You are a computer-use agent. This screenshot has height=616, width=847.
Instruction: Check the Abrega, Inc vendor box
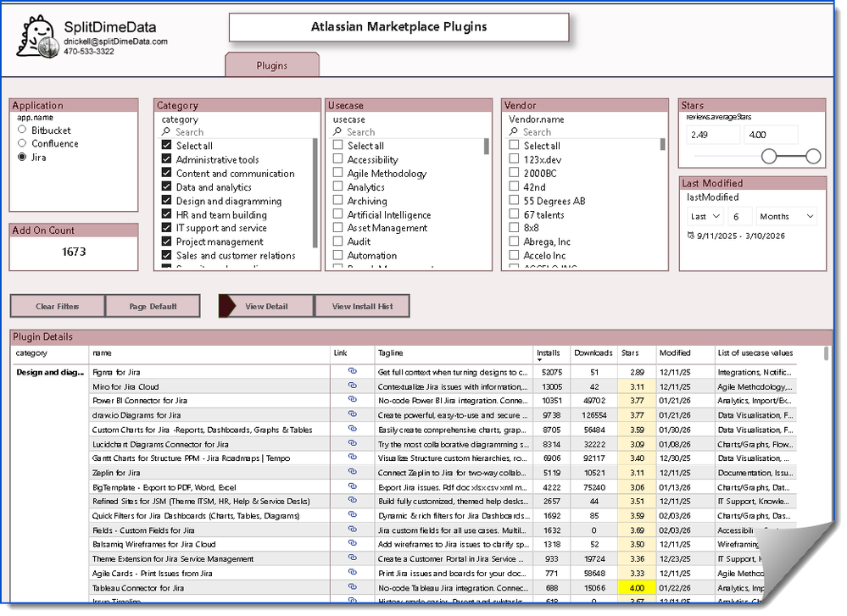pos(515,241)
